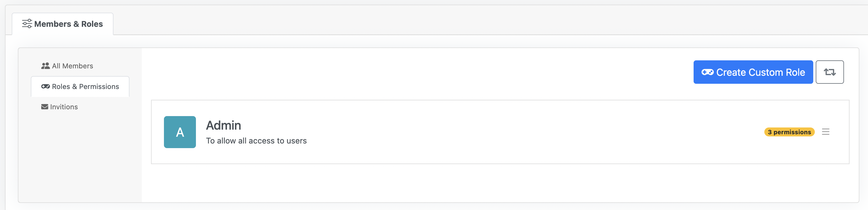The width and height of the screenshot is (868, 210).
Task: Click blank area below the Admin role card
Action: (499, 184)
